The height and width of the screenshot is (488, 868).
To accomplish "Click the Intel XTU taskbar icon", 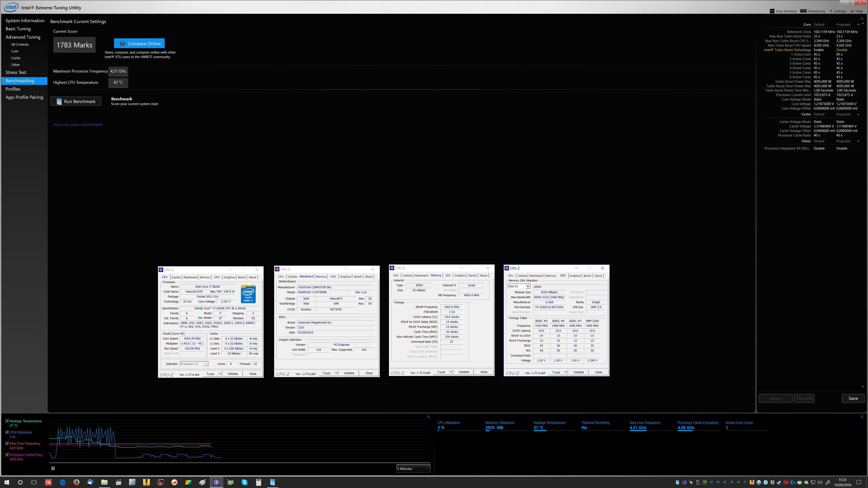I will [x=273, y=482].
